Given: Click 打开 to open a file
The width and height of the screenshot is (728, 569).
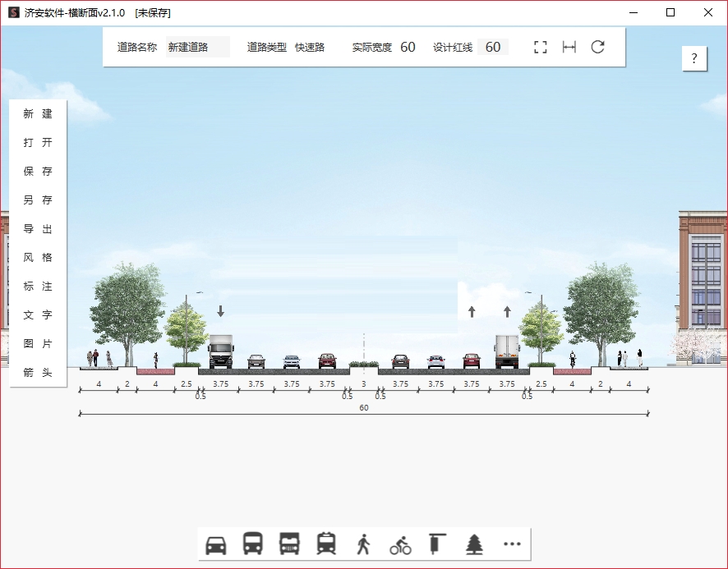Looking at the screenshot, I should pyautogui.click(x=38, y=143).
